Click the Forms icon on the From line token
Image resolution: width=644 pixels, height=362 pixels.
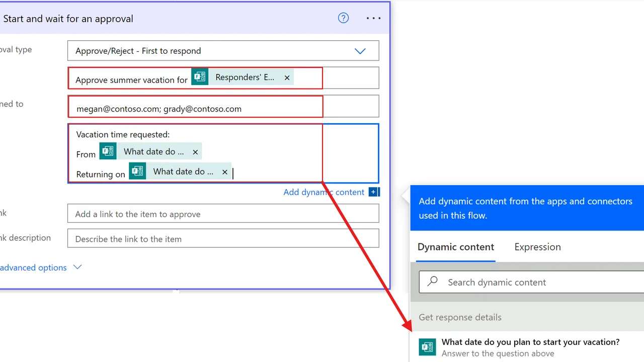click(x=108, y=151)
